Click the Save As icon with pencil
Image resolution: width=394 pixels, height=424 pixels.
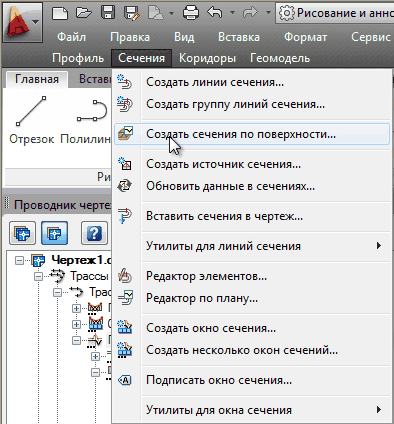point(132,13)
